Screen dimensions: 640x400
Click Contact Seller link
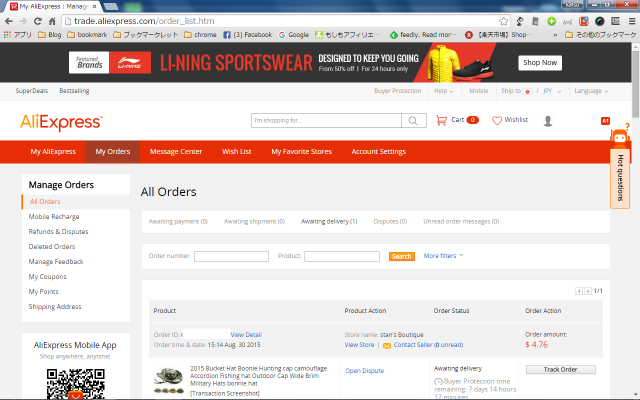[x=428, y=345]
